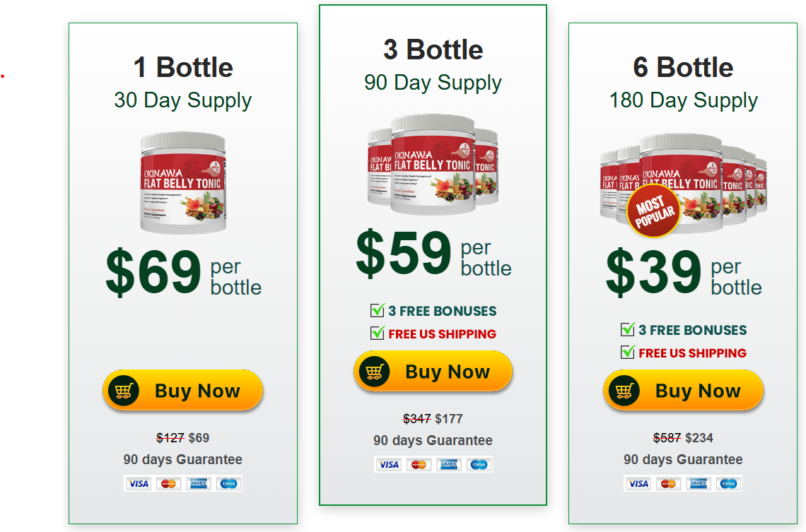Image resolution: width=806 pixels, height=532 pixels.
Task: Click the Cirrus card icon under 3 Bottle
Action: click(x=479, y=464)
